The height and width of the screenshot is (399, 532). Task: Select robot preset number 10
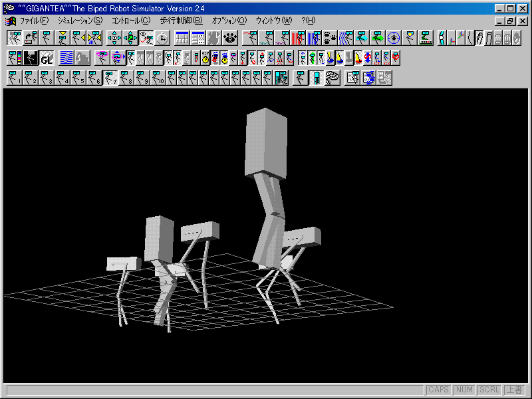point(158,78)
